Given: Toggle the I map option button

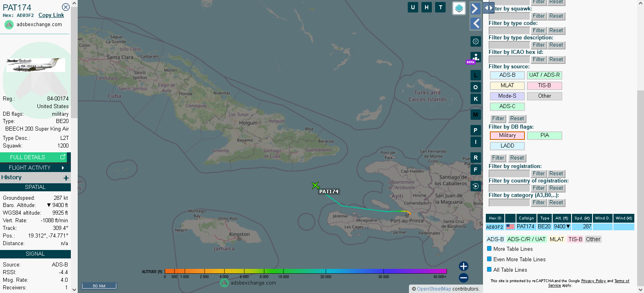Looking at the screenshot, I should point(476,142).
